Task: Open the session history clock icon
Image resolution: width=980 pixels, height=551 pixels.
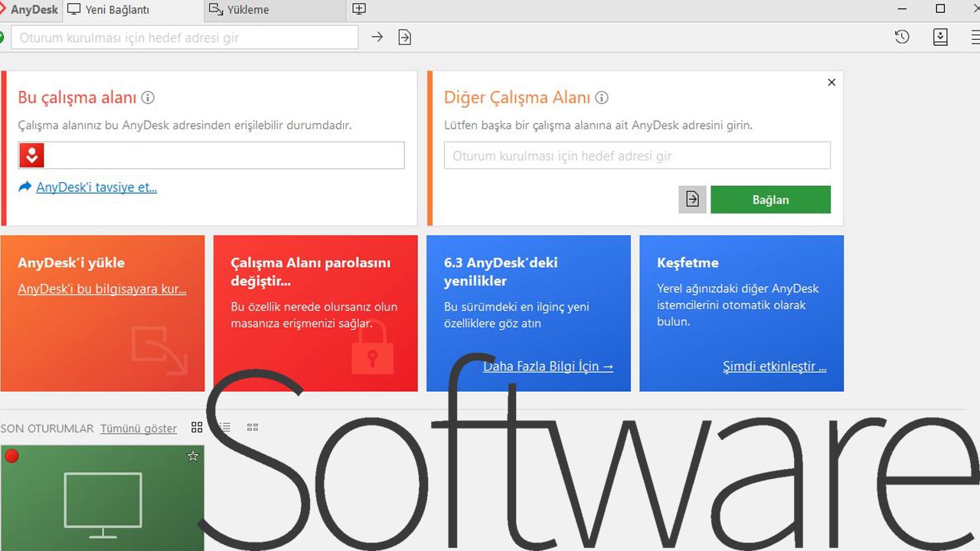Action: tap(902, 37)
